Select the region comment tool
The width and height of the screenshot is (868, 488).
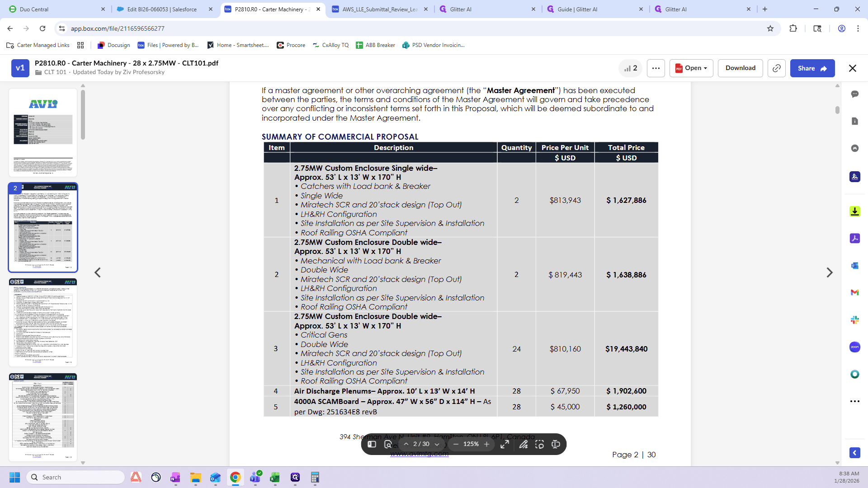pyautogui.click(x=539, y=444)
